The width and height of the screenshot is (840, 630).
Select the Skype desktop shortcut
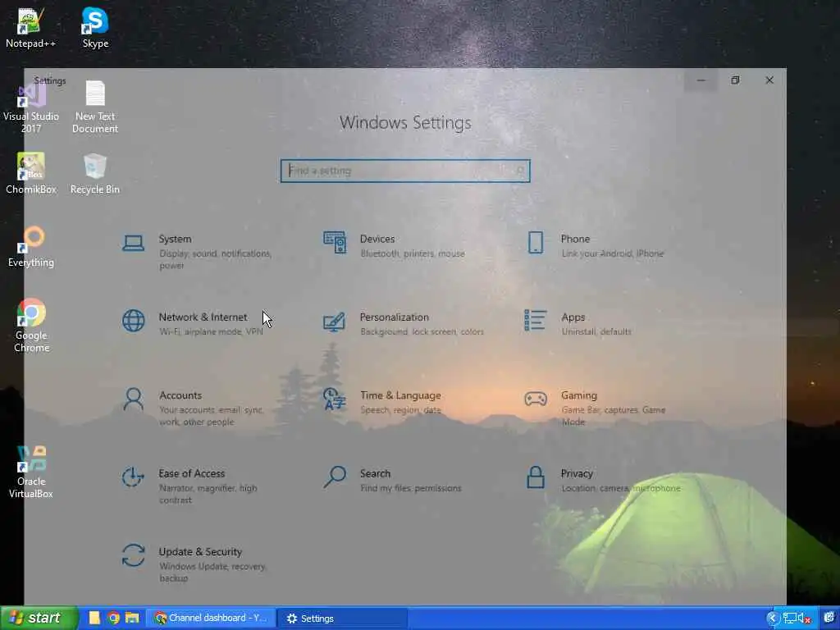pos(95,28)
